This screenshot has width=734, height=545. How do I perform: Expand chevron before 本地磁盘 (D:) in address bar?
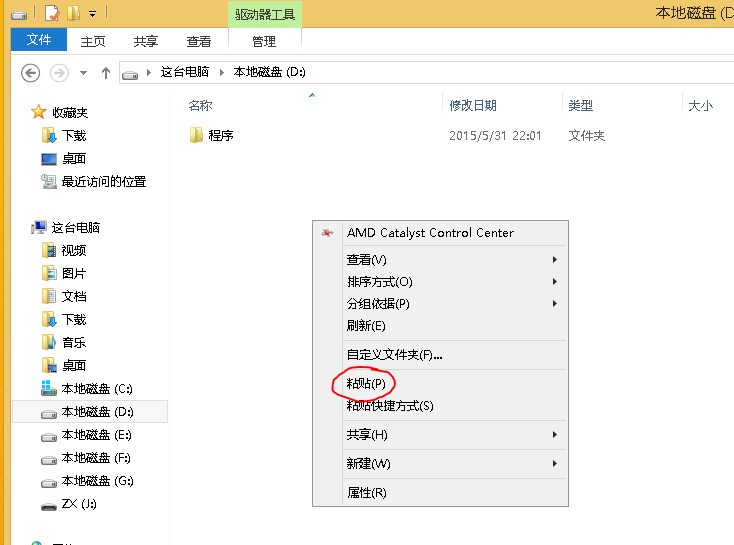pyautogui.click(x=222, y=73)
